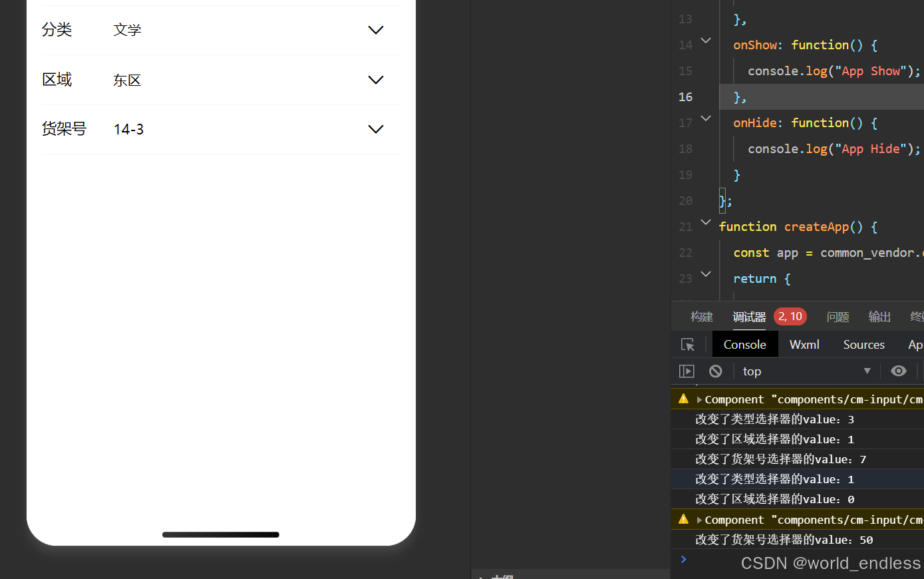The height and width of the screenshot is (579, 924).
Task: Click log line 改变了货架号选择器的value: 50
Action: coord(784,540)
